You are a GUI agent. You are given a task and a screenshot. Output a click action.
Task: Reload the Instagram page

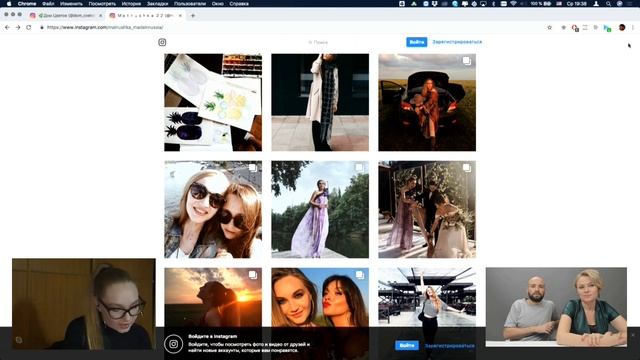pyautogui.click(x=29, y=27)
